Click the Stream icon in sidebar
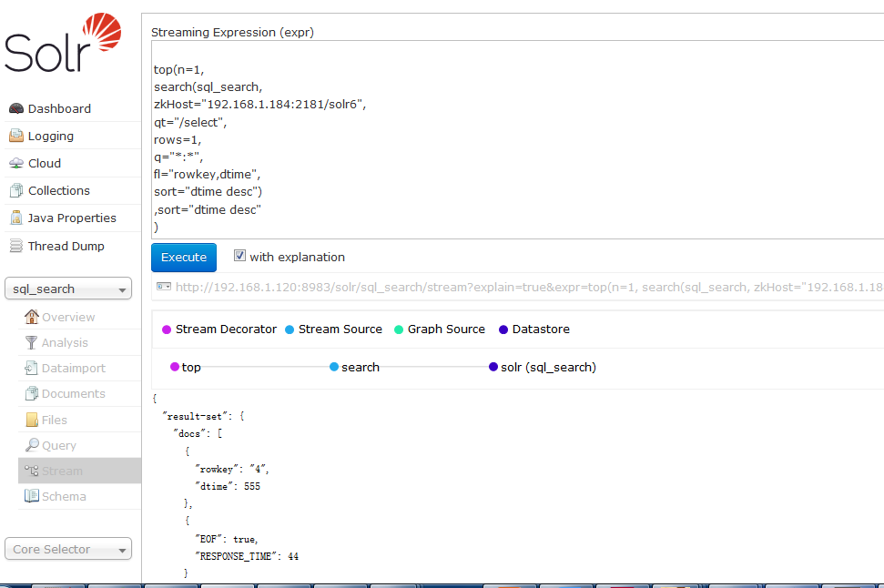The height and width of the screenshot is (588, 884). pos(32,471)
